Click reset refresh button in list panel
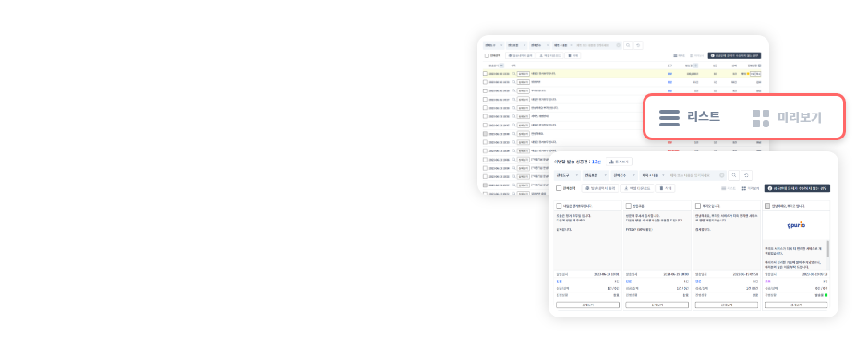Screen dimensions: 868x347 [639, 45]
